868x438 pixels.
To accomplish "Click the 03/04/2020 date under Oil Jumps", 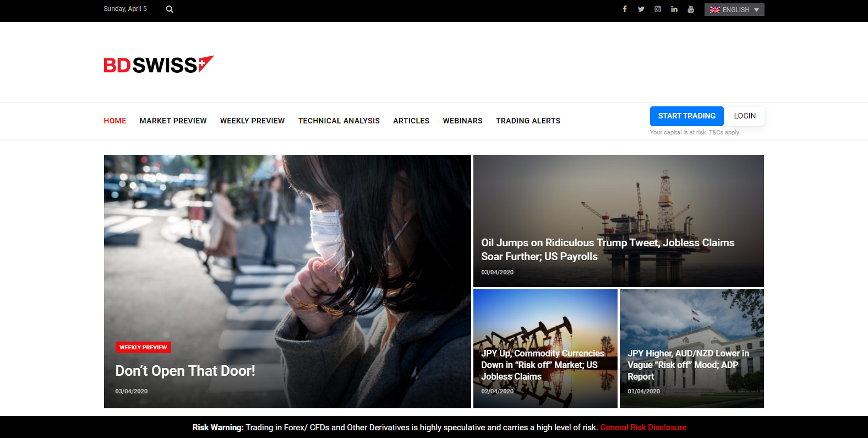I will pyautogui.click(x=498, y=272).
